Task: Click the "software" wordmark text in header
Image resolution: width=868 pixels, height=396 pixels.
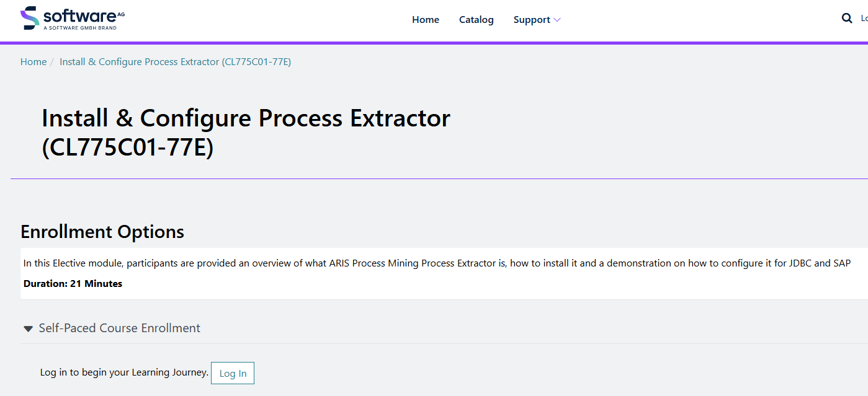Action: [x=79, y=15]
